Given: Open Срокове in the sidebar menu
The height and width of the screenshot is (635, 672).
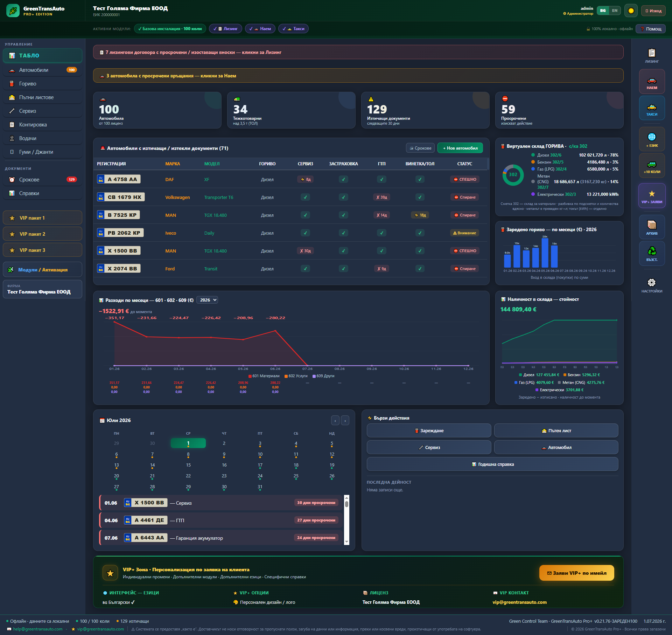Looking at the screenshot, I should pos(42,180).
